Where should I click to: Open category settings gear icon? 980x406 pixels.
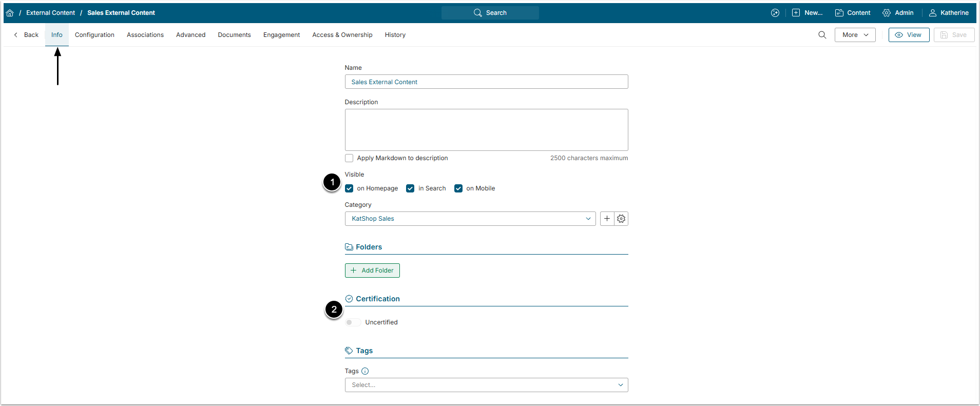click(621, 219)
